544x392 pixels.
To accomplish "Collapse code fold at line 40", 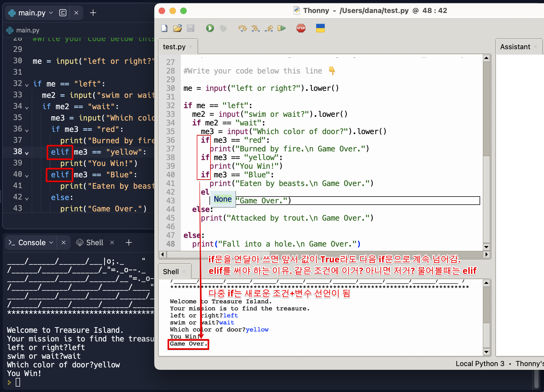I will tap(27, 176).
